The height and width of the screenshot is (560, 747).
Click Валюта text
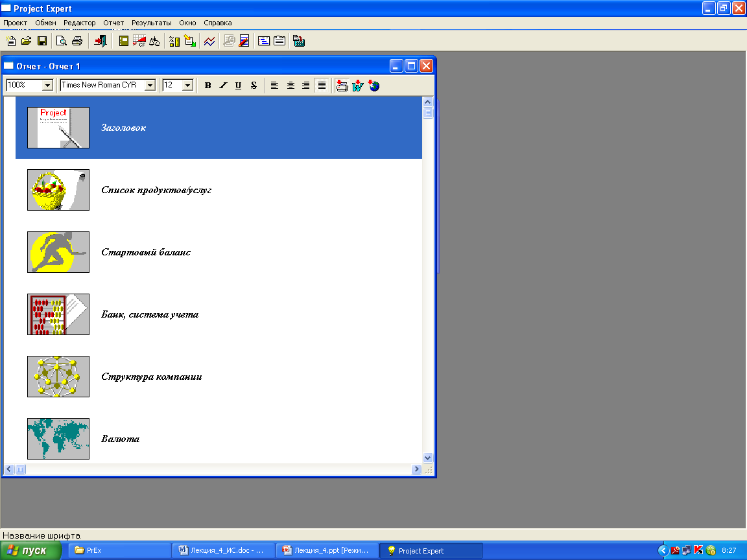click(x=120, y=439)
